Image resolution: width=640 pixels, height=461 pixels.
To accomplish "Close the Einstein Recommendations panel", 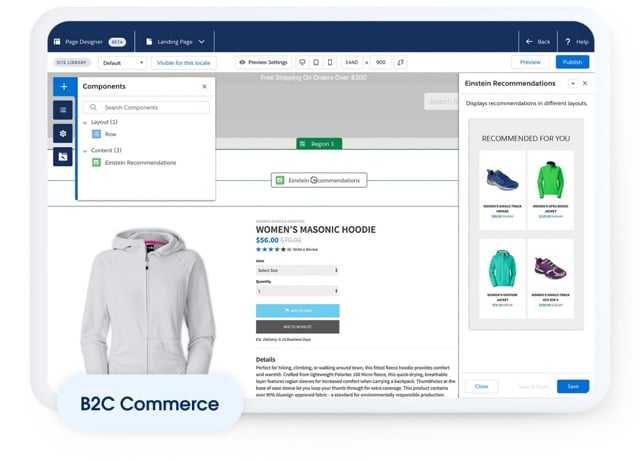I will click(585, 83).
